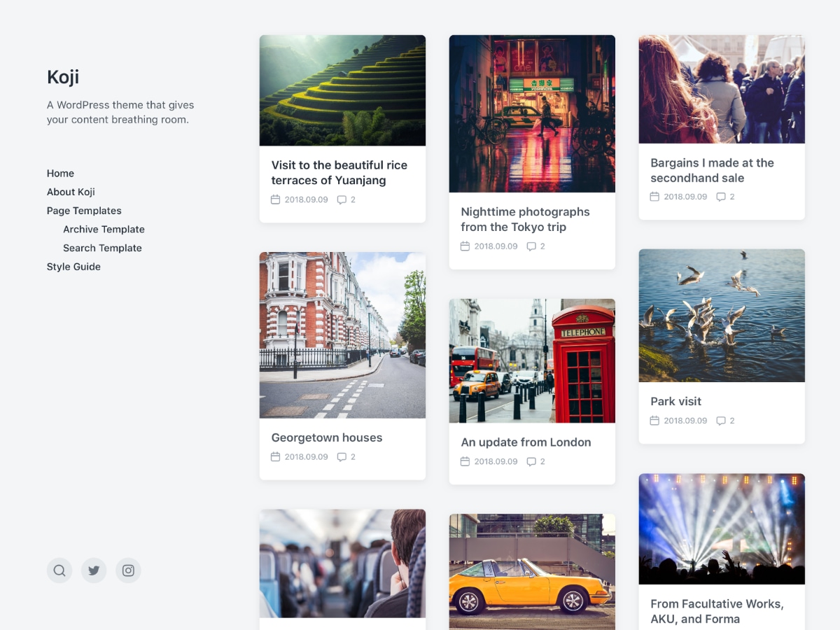Viewport: 840px width, 630px height.
Task: Click the comment icon on the Yuanjang rice terraces post
Action: [342, 199]
